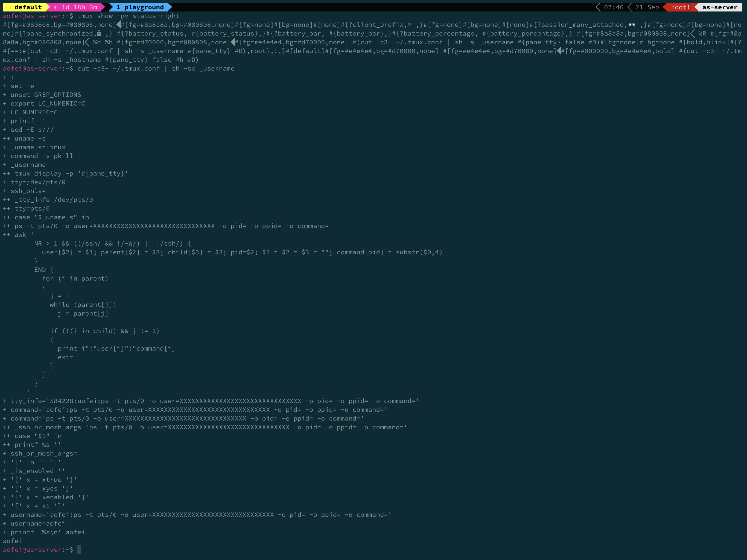
Task: Click the session square icon beside 'default'
Action: [x=8, y=7]
